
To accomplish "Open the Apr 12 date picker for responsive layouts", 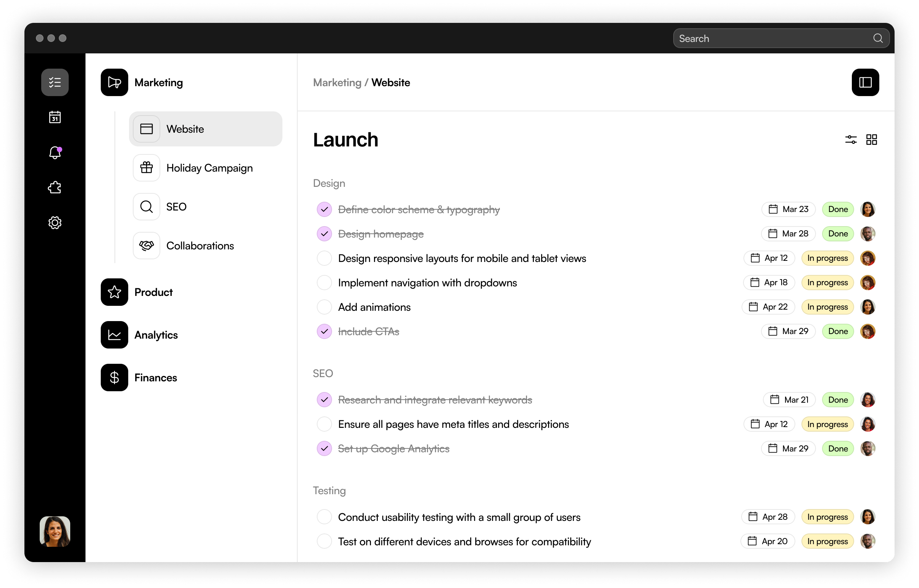I will pos(769,258).
